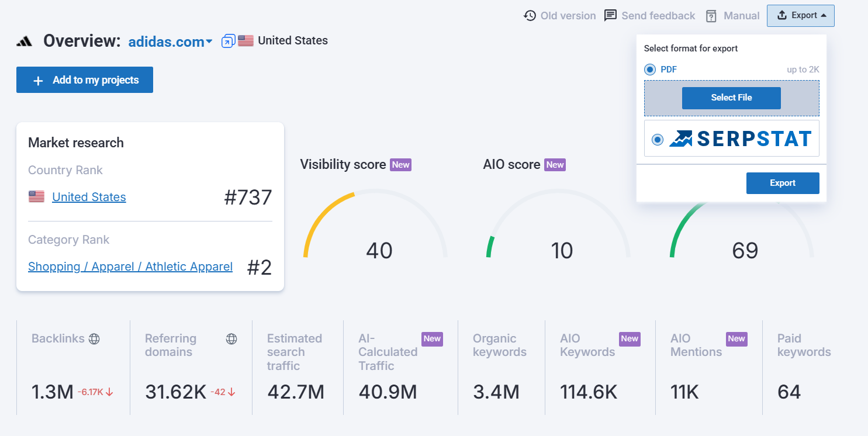This screenshot has height=436, width=868.
Task: Open Shopping / Apparel / Athletic Apparel link
Action: point(130,267)
